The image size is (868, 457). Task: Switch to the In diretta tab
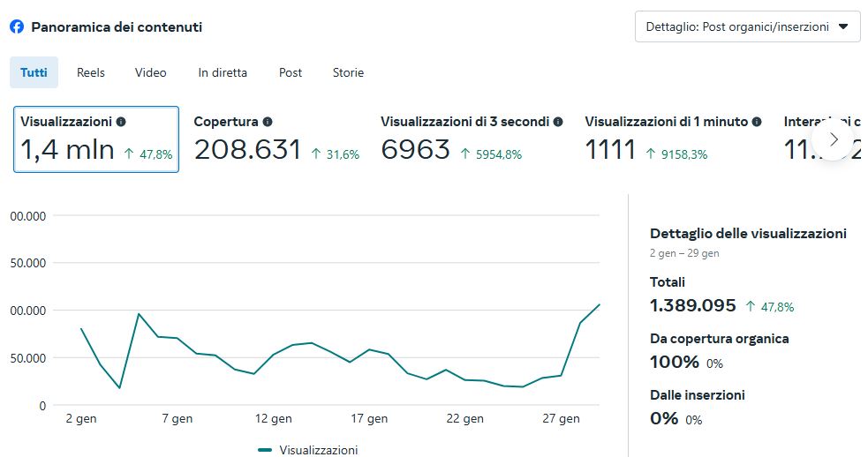point(223,72)
